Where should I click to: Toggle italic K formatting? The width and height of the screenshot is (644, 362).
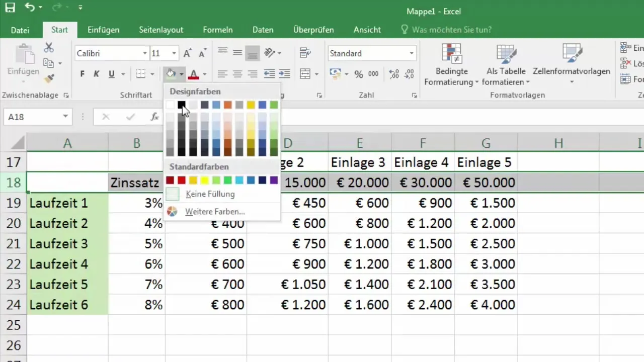(97, 74)
